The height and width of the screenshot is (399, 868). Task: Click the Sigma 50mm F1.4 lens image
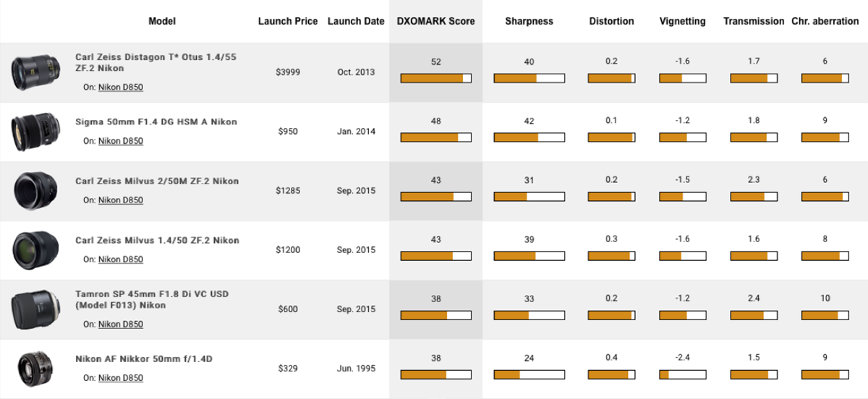click(x=30, y=132)
